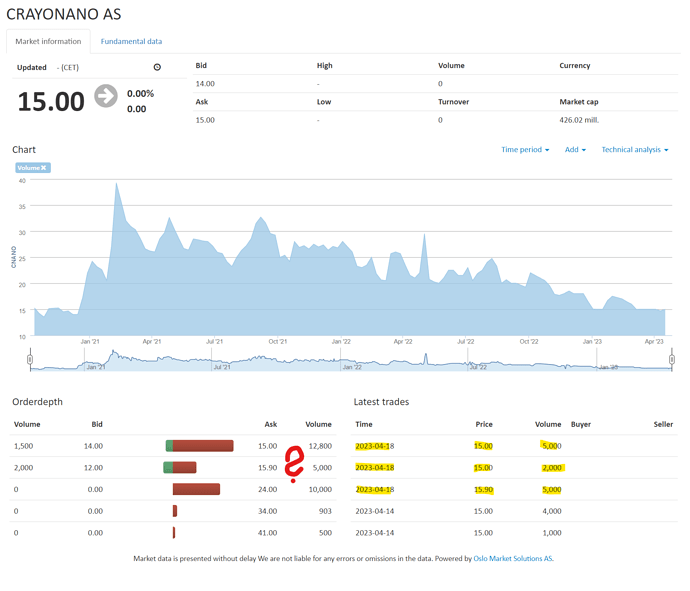The image size is (690, 591).
Task: Click the Oct '22 label on chart axis
Action: (529, 341)
